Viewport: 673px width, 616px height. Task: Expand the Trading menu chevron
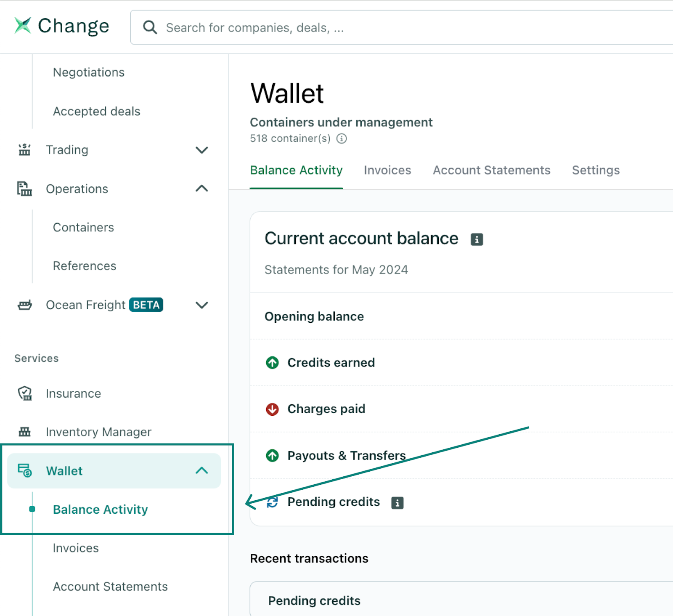[x=202, y=150]
